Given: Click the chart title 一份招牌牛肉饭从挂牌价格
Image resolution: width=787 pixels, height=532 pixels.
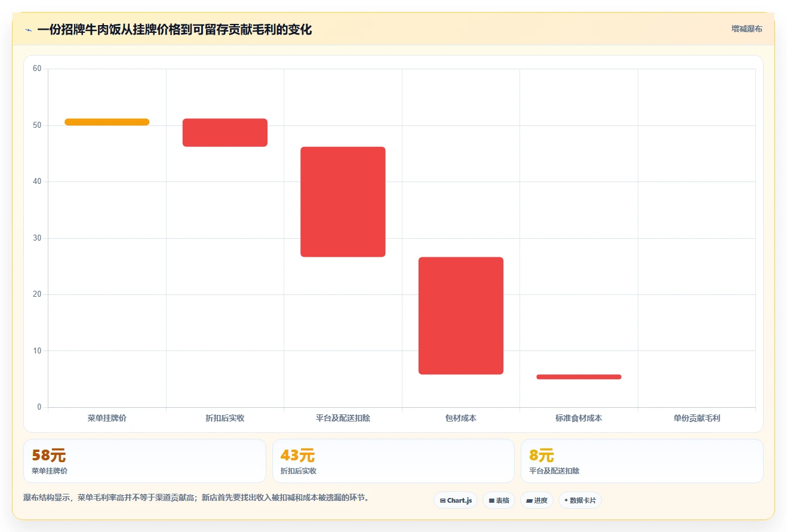Looking at the screenshot, I should pos(174,30).
